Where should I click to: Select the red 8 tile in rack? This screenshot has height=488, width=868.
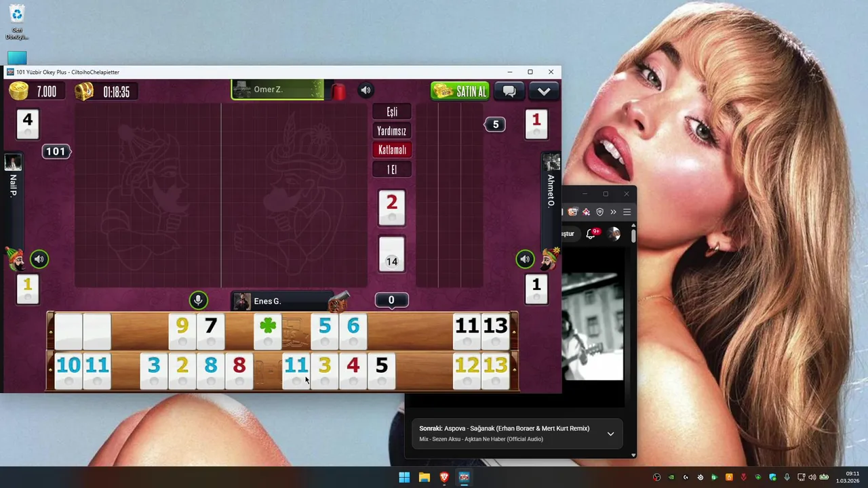tap(239, 370)
